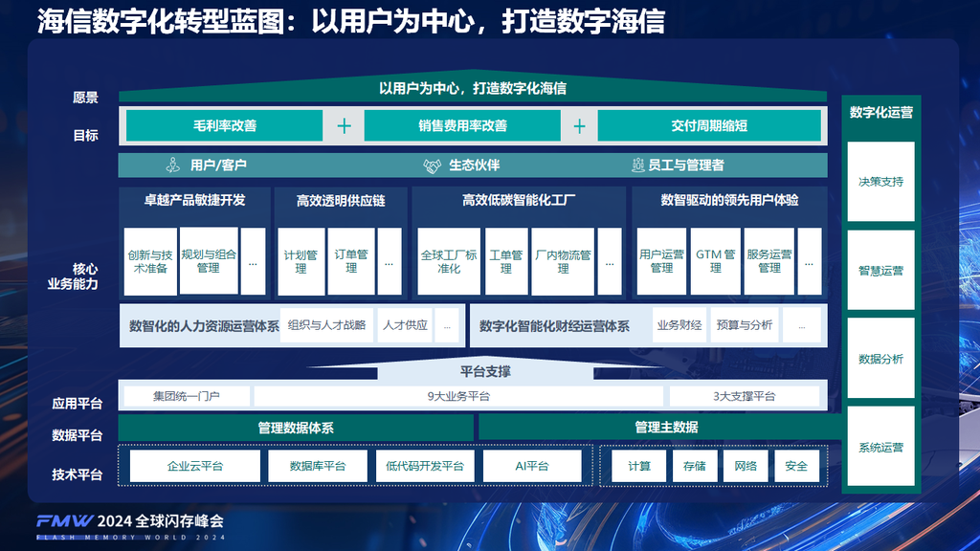Viewport: 980px width, 551px height.
Task: Click the 卓越产品敏捷开发 heading
Action: pos(194,200)
